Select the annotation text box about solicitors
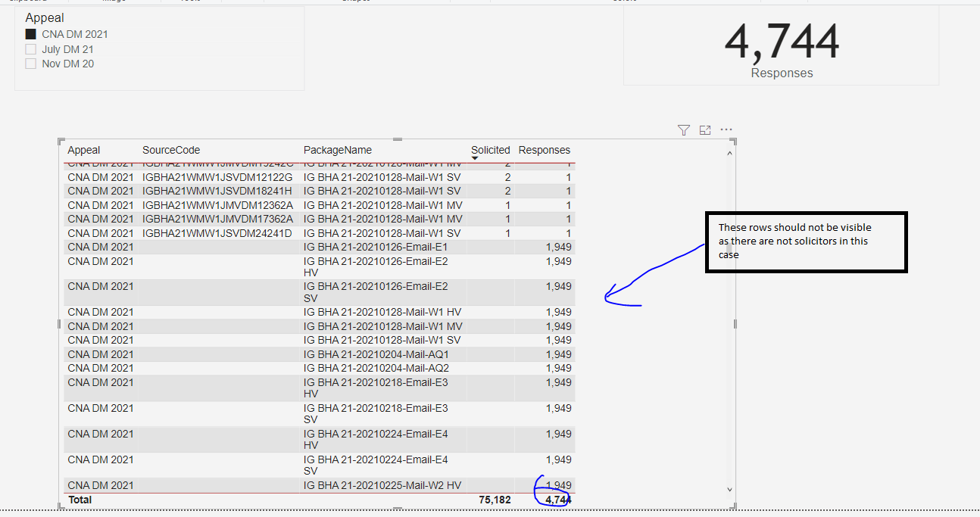This screenshot has height=517, width=980. pos(806,241)
